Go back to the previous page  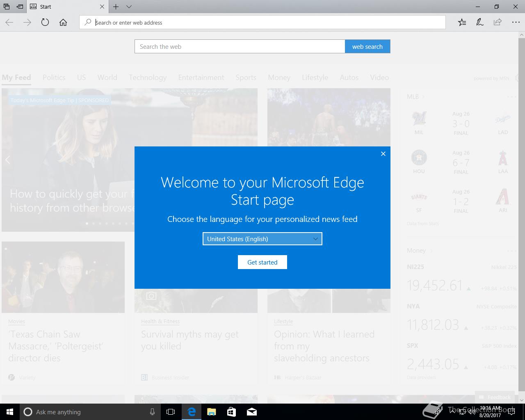pyautogui.click(x=9, y=23)
